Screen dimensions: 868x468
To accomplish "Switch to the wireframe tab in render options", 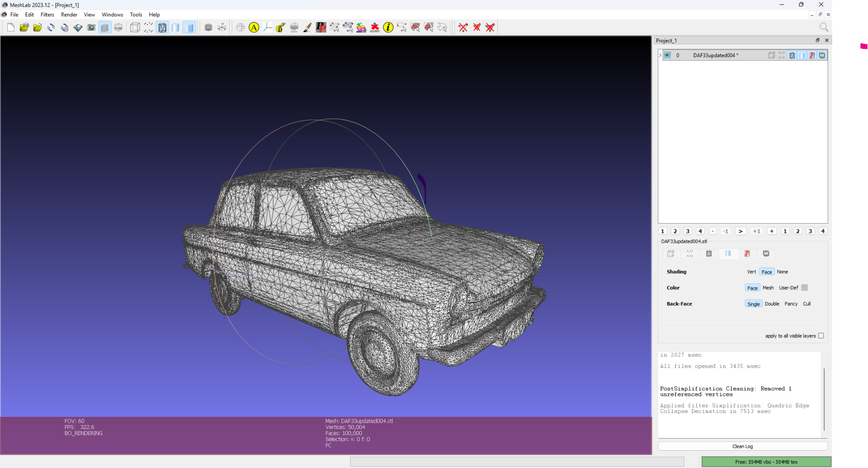I will click(709, 254).
